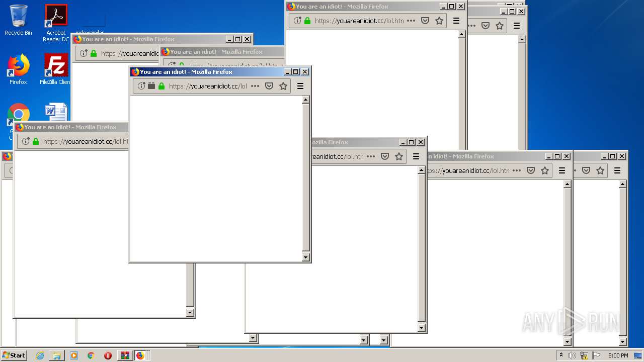Open the Windows Start button
This screenshot has height=362, width=644.
click(14, 355)
